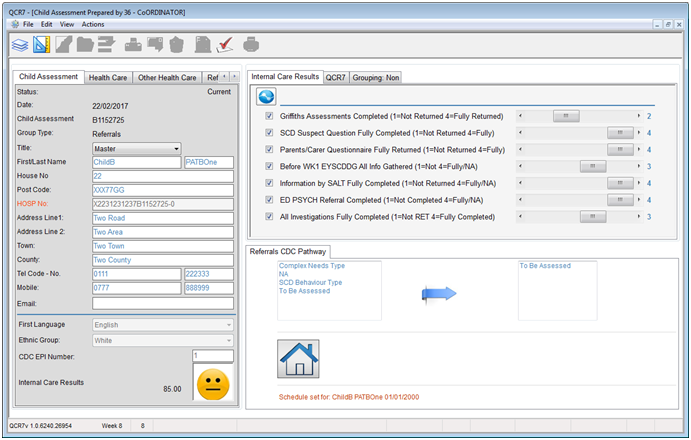Click the stacked layers toolbar icon
Screen dimensions: 691x440
(x=19, y=44)
